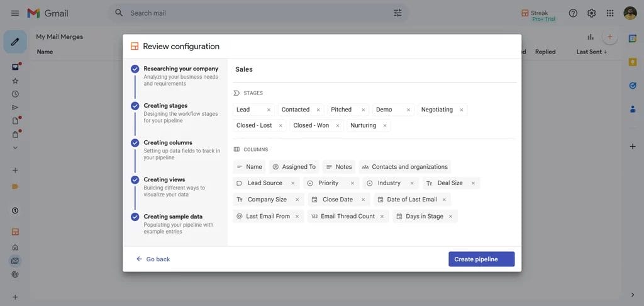Select the Researching your company step
The width and height of the screenshot is (644, 306).
175,76
